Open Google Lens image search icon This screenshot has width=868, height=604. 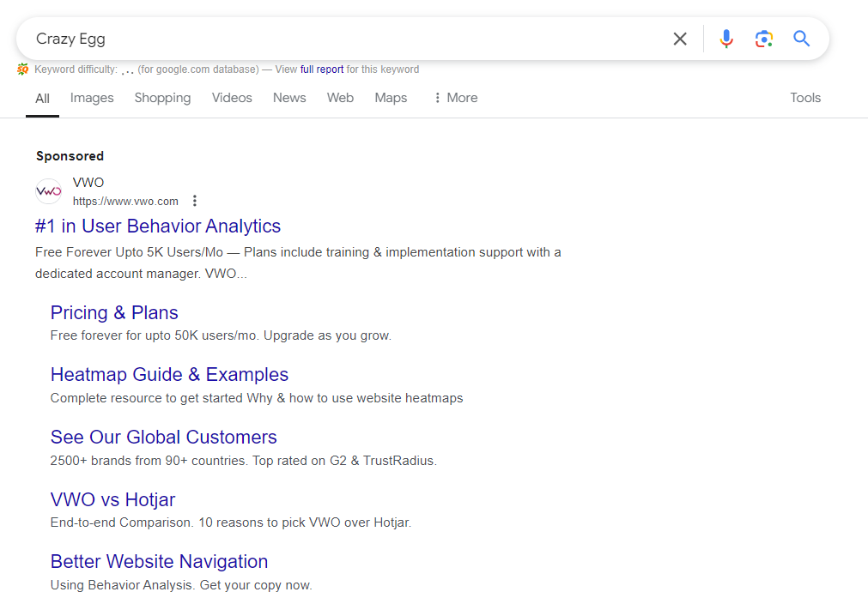click(764, 39)
